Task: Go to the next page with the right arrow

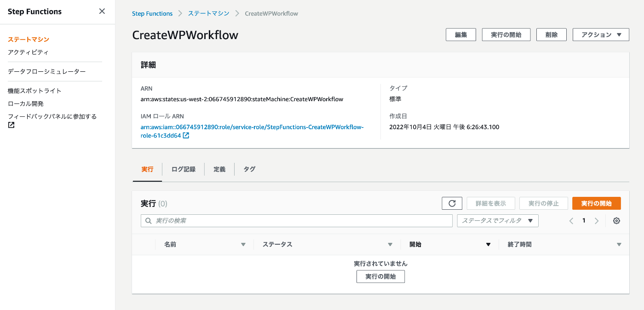Action: [597, 221]
